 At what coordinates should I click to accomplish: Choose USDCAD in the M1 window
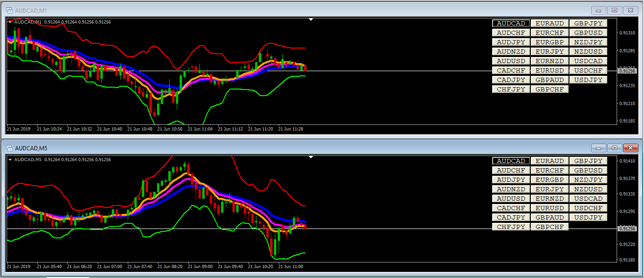coord(588,61)
